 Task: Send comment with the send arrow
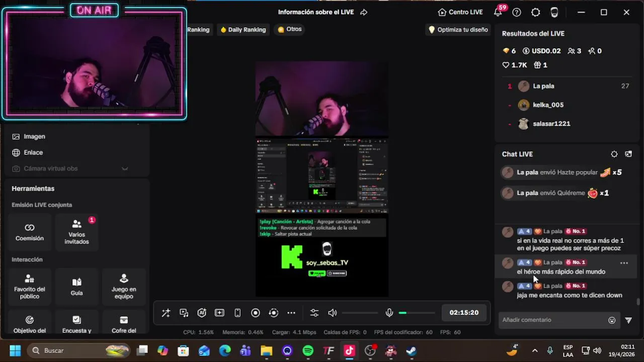coord(628,320)
